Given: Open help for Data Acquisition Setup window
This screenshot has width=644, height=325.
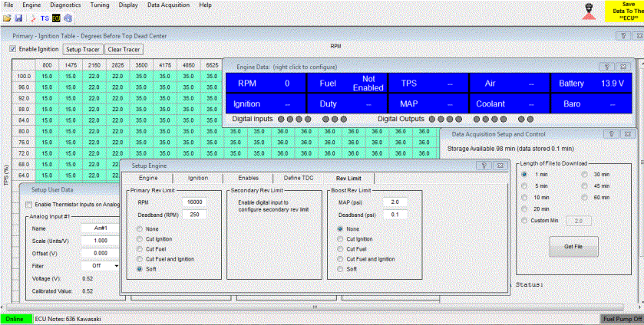Looking at the screenshot, I should click(611, 134).
